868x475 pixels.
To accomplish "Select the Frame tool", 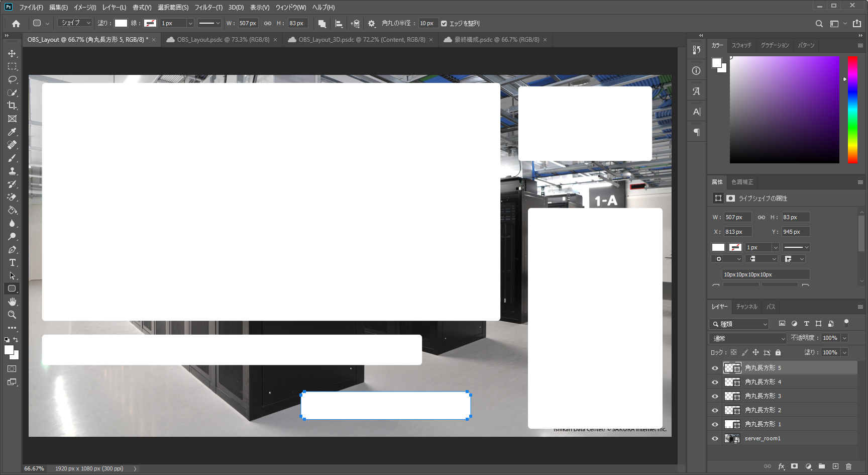I will click(12, 119).
